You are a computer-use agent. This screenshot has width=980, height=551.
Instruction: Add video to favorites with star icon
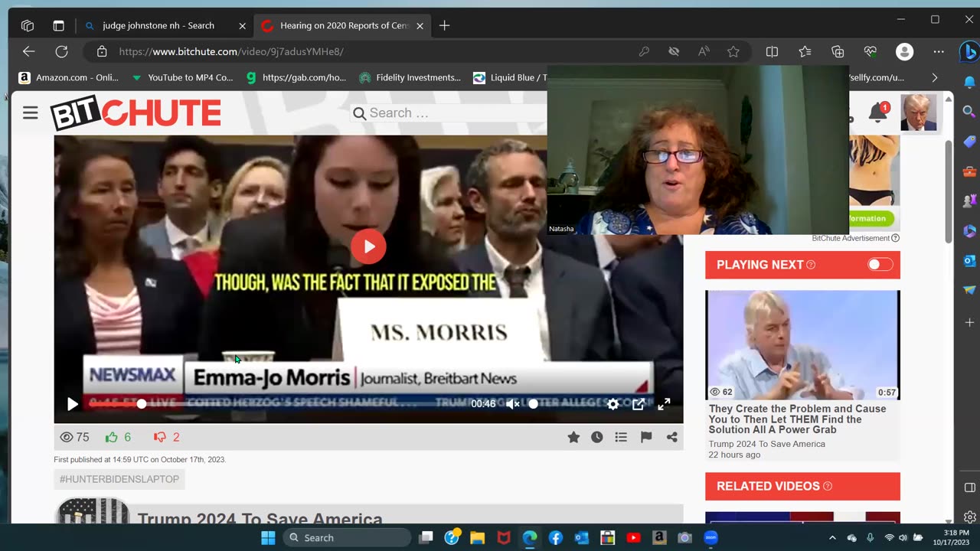(x=573, y=437)
